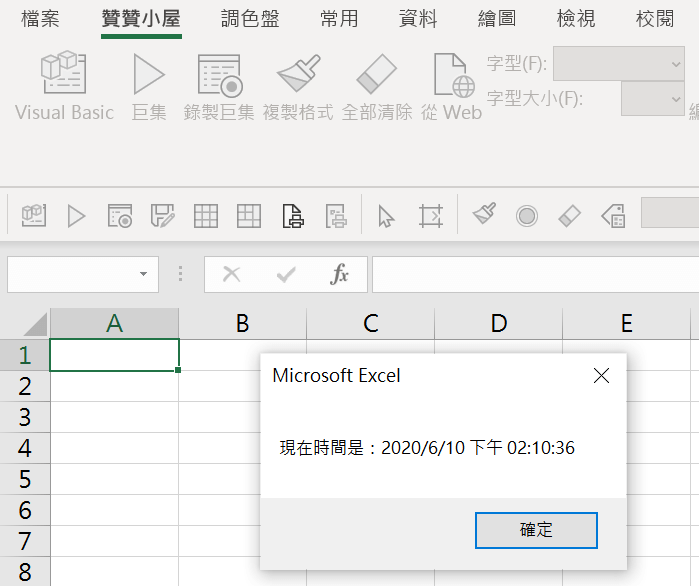
Task: Click paintbrush format painter in quick toolbar
Action: [484, 214]
